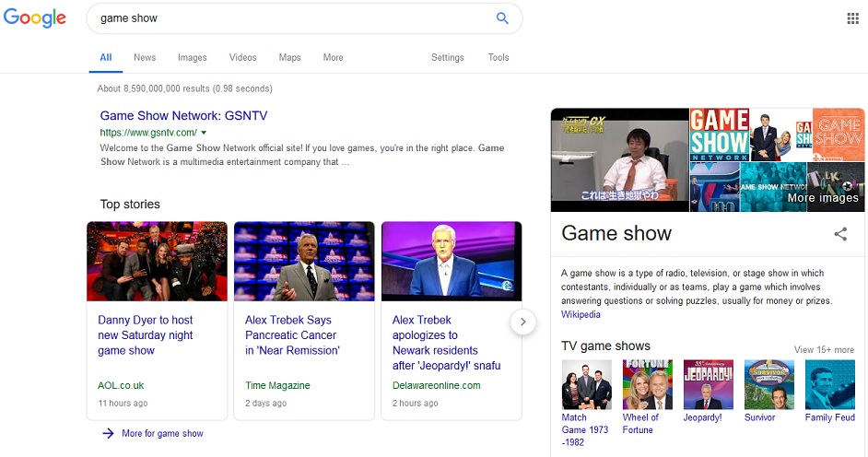Click Delawareonline.com source text
The width and height of the screenshot is (868, 457).
[436, 386]
